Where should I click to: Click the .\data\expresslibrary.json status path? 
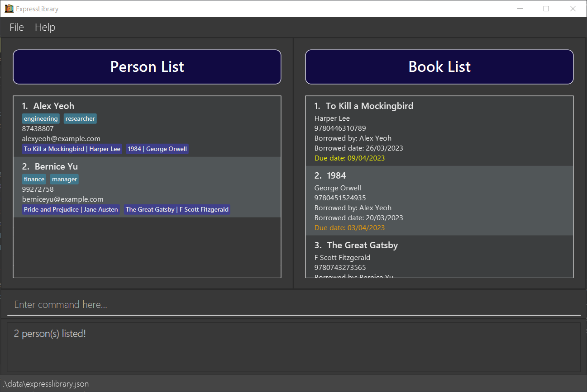point(46,384)
